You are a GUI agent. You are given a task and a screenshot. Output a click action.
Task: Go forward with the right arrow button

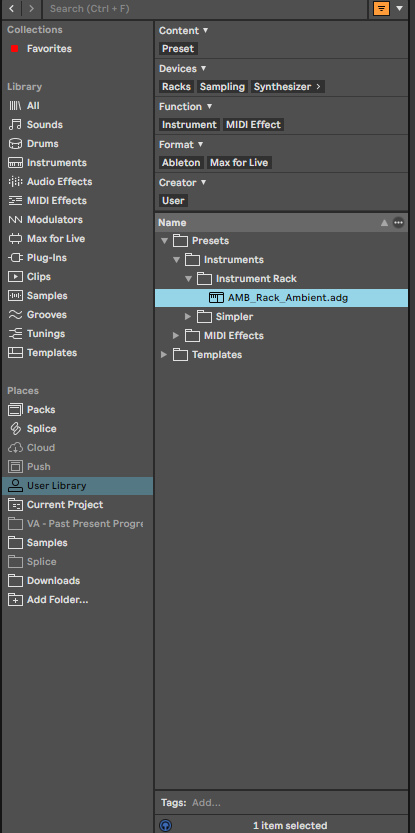click(31, 8)
